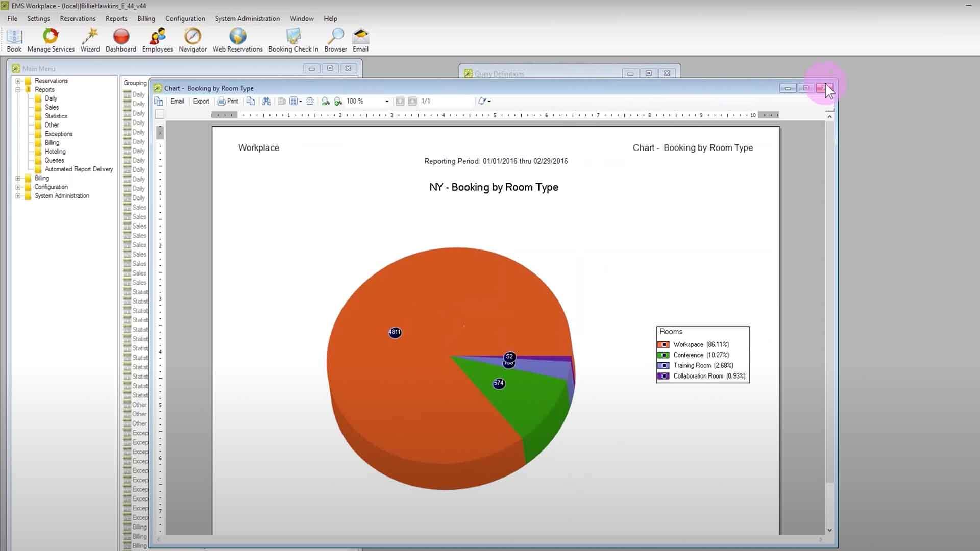Image resolution: width=980 pixels, height=551 pixels.
Task: Open Web Reservations
Action: click(237, 40)
